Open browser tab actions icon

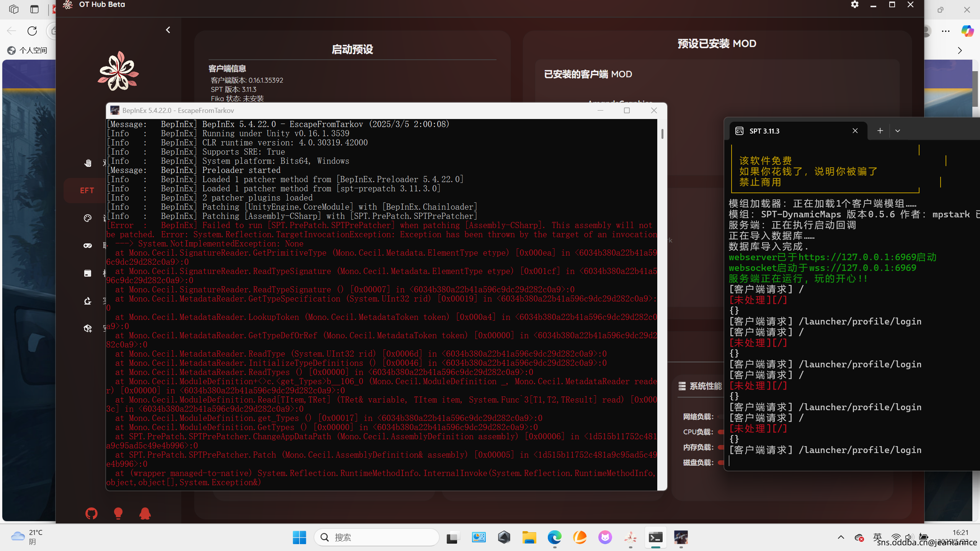[x=34, y=9]
